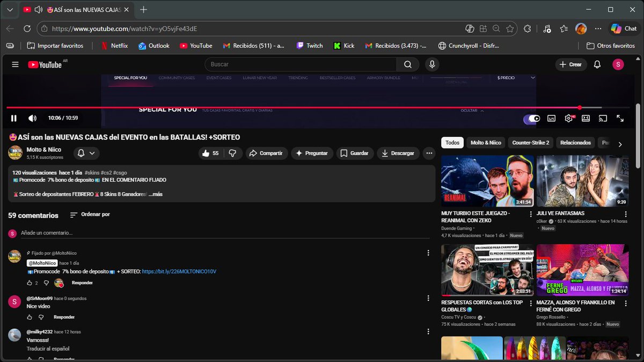Open MAZZA, ALONSO Y FRANKILLO video title
This screenshot has width=644, height=362.
(575, 306)
